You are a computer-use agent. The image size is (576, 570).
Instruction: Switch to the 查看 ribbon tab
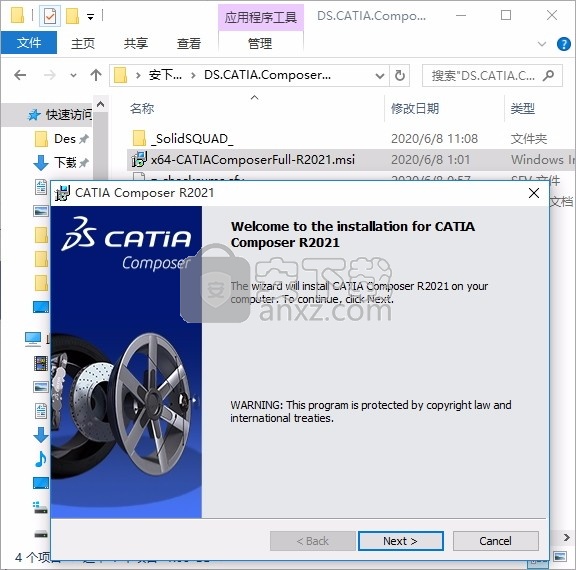tap(189, 43)
